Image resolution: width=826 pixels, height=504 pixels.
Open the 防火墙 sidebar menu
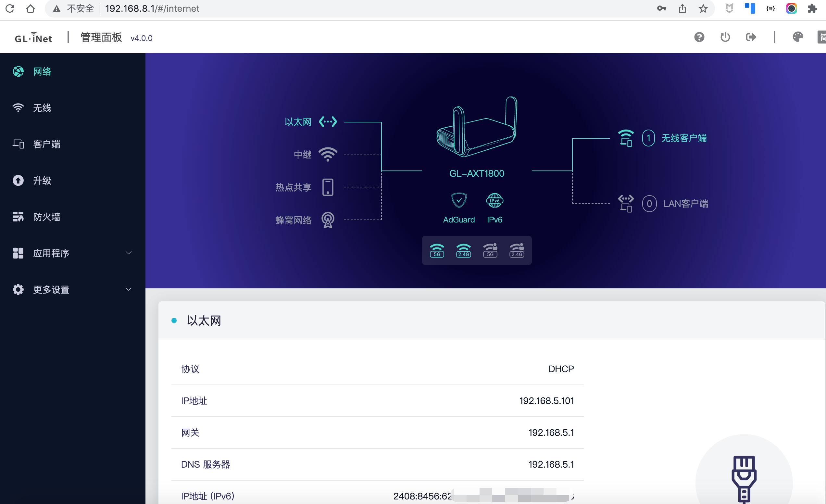click(73, 217)
